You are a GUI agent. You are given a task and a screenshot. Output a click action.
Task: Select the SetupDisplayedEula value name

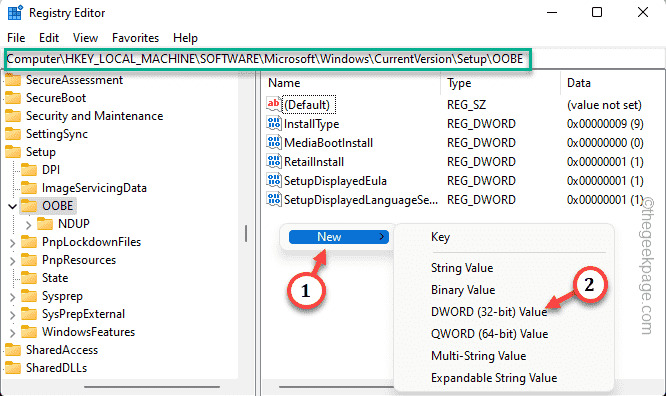point(335,181)
